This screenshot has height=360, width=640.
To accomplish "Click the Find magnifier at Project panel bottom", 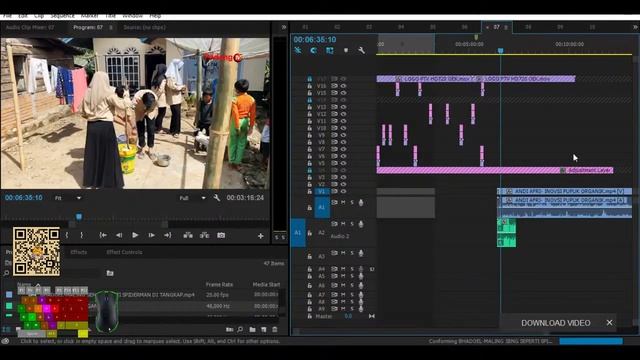I will click(240, 329).
